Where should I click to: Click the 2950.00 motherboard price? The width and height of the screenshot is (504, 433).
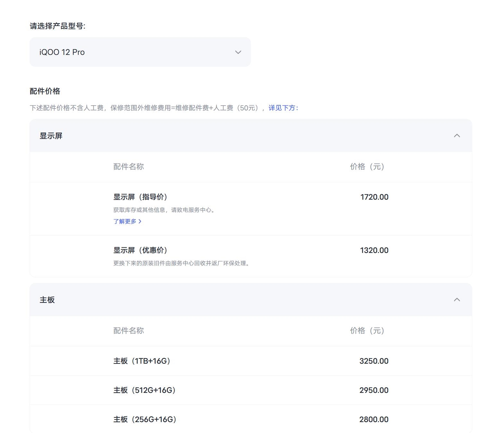[374, 390]
